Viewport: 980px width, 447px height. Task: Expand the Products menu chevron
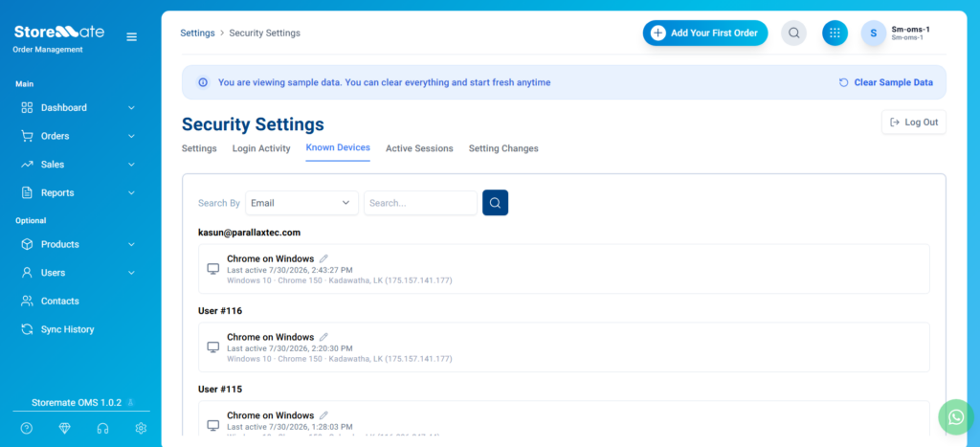point(131,244)
